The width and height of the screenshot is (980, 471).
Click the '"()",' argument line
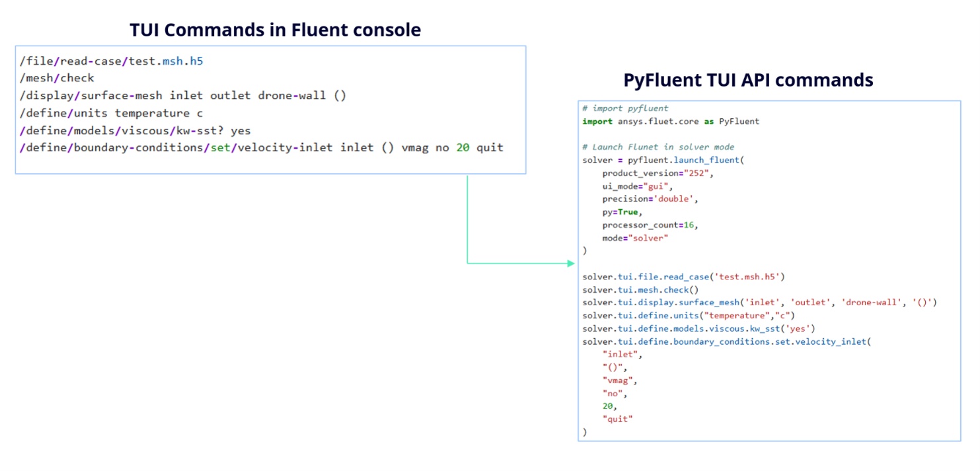[x=615, y=367]
